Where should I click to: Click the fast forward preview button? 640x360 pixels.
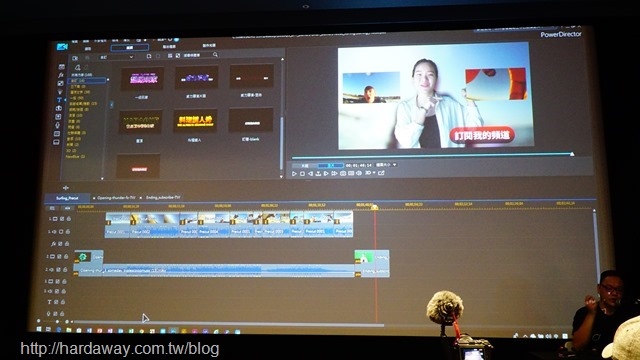coord(334,173)
